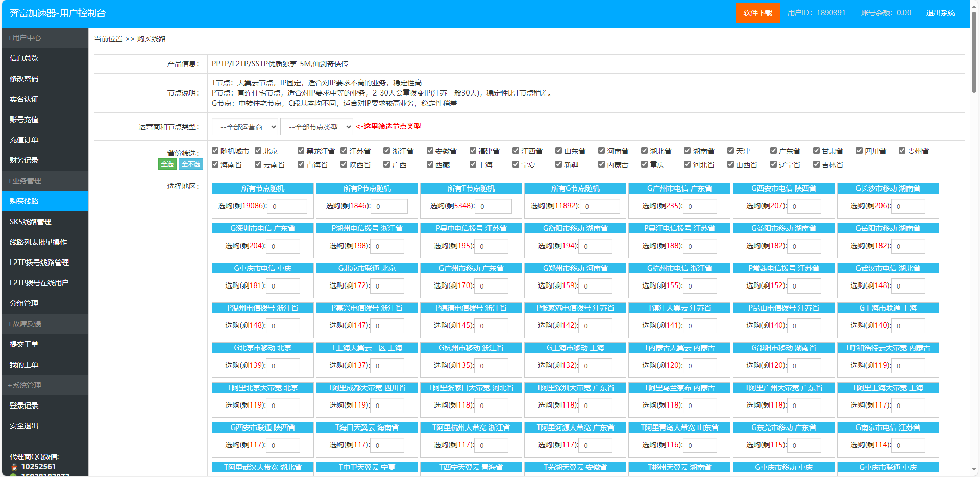Click the orange 软件下载 download button
The width and height of the screenshot is (980, 477).
coord(757,13)
